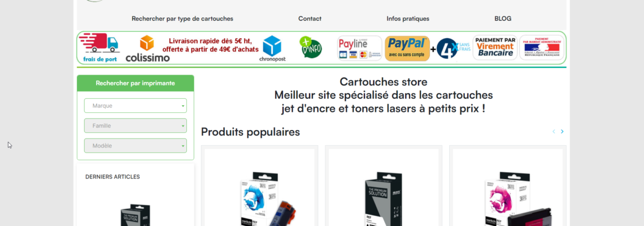Open the Contact menu item
This screenshot has width=644, height=226.
(x=310, y=19)
